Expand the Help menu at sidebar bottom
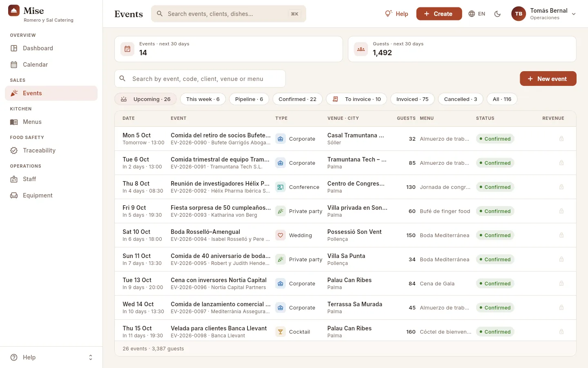The image size is (588, 368). [x=51, y=357]
